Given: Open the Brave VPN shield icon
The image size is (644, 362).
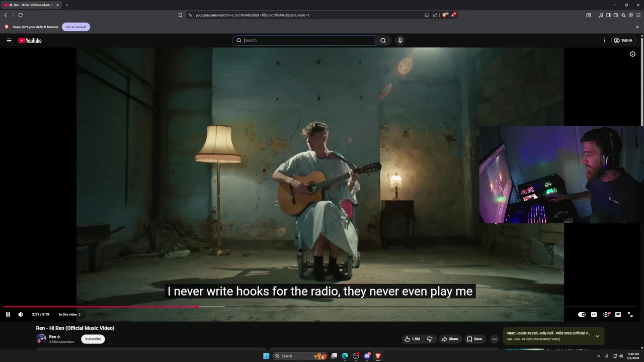Looking at the screenshot, I should (x=631, y=15).
